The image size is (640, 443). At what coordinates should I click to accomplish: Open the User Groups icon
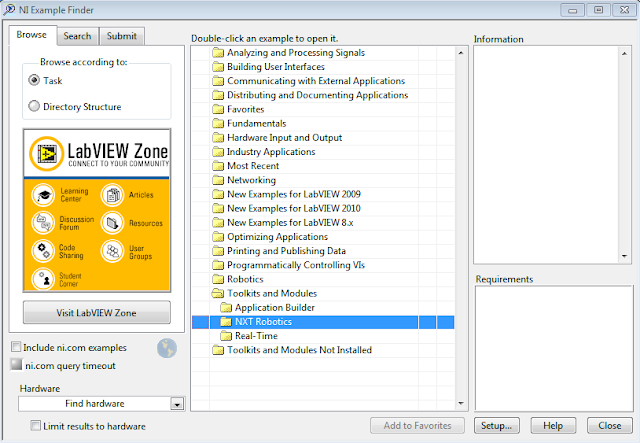point(112,251)
